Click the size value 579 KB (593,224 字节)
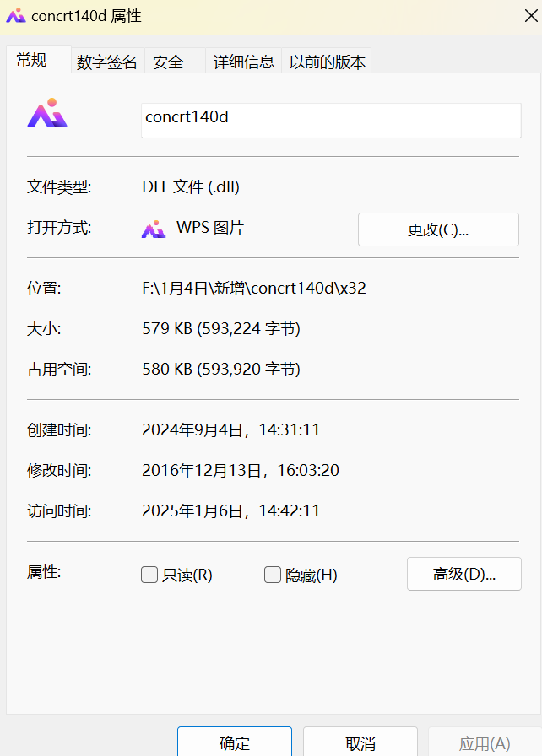542x756 pixels. coord(221,329)
